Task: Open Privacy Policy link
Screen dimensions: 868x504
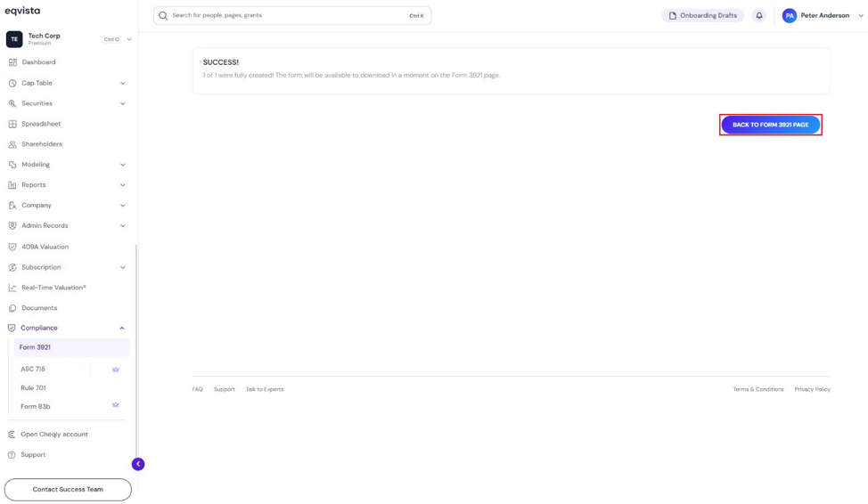Action: coord(813,389)
